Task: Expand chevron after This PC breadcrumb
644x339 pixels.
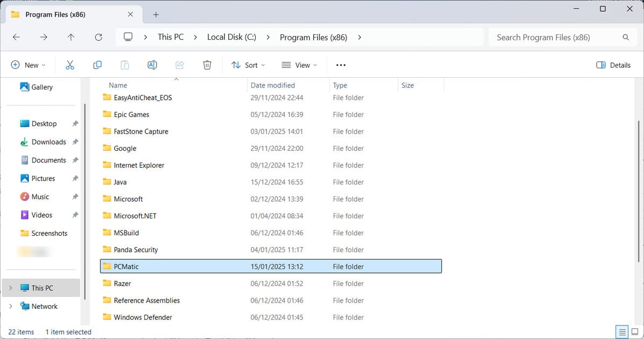Action: click(x=196, y=38)
